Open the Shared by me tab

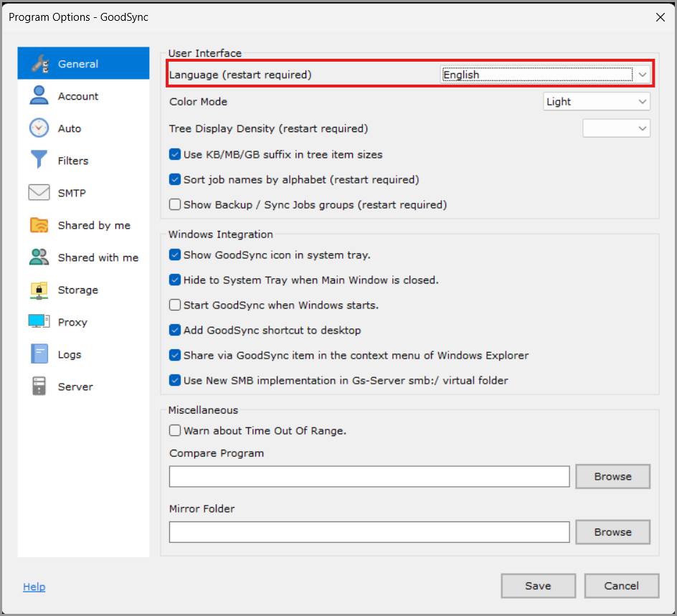pos(83,225)
